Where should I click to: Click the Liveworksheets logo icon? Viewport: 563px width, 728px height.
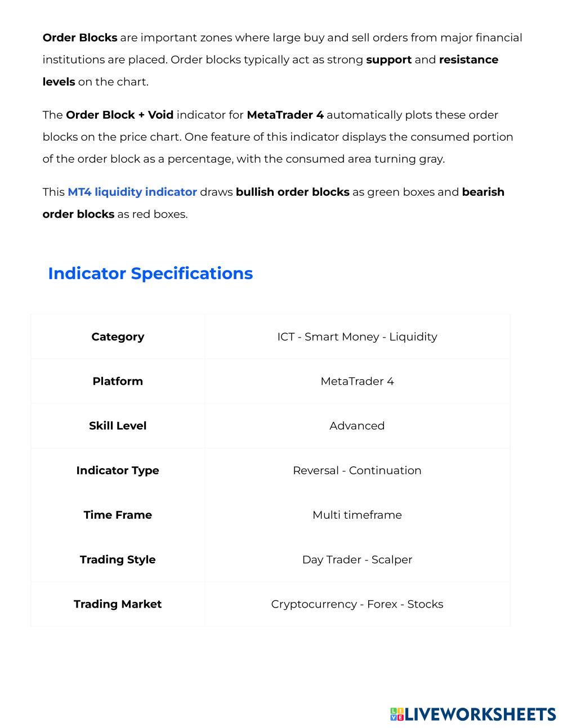(x=397, y=714)
